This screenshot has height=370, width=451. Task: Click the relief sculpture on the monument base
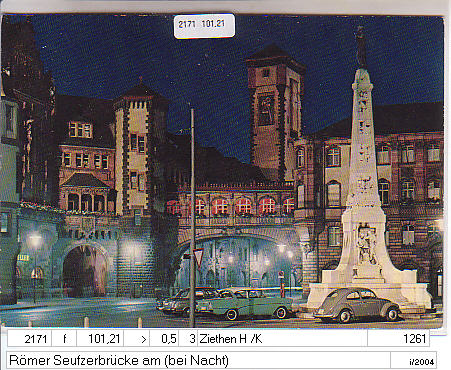pyautogui.click(x=367, y=244)
